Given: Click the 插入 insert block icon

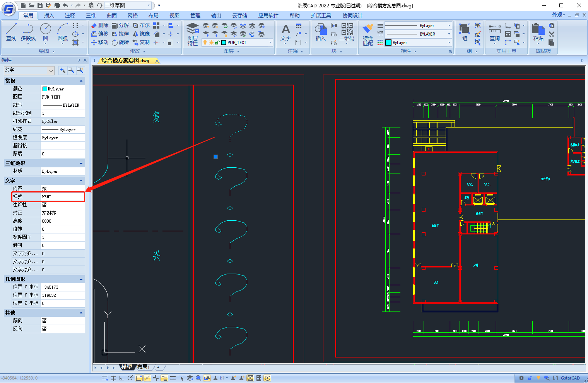Looking at the screenshot, I should click(x=320, y=32).
